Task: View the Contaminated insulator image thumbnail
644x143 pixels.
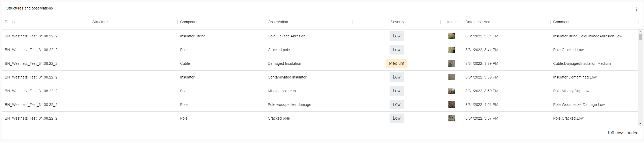Action: (451, 77)
